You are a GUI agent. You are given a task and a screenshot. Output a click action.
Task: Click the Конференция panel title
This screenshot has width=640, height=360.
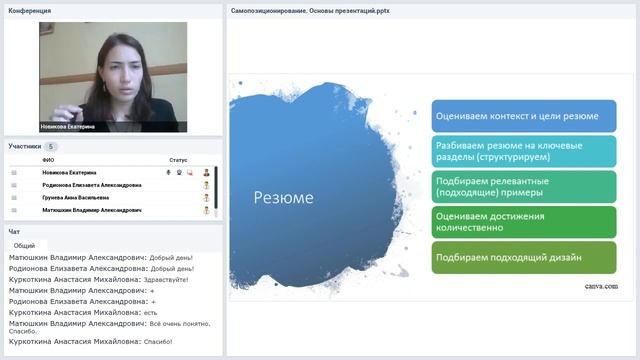(29, 11)
